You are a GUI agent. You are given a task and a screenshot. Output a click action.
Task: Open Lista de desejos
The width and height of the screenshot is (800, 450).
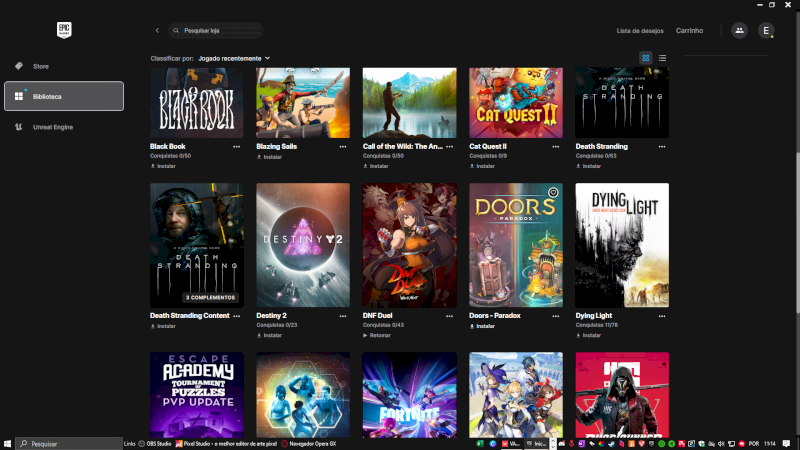[x=640, y=31]
